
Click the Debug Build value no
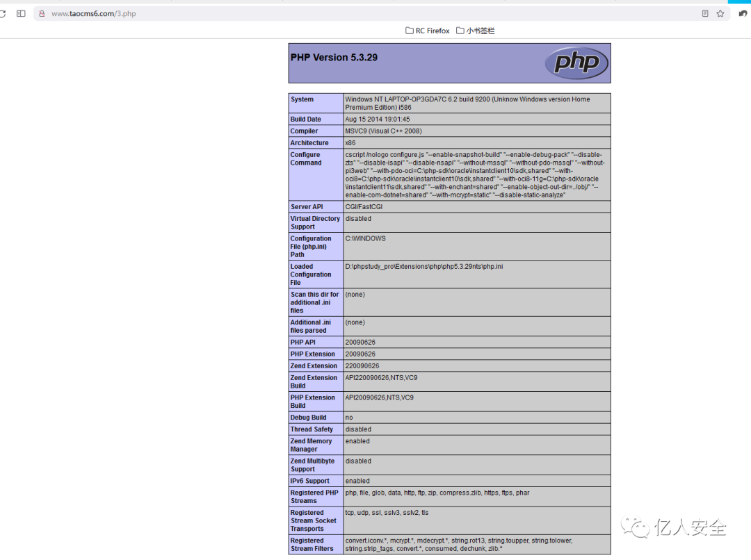349,418
